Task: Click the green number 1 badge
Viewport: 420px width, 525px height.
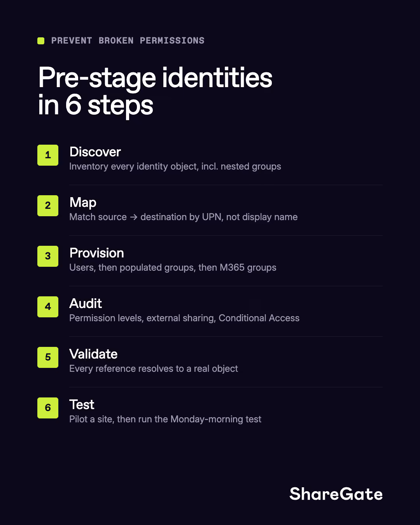Action: coord(48,155)
